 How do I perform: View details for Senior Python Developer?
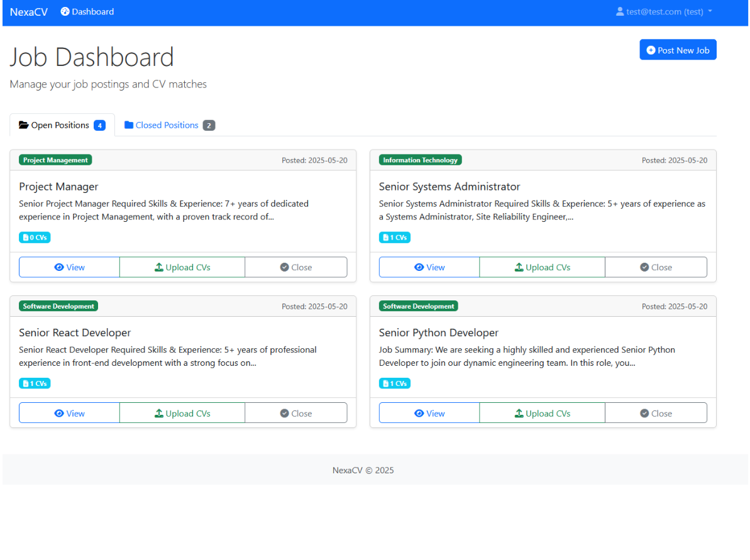tap(429, 413)
